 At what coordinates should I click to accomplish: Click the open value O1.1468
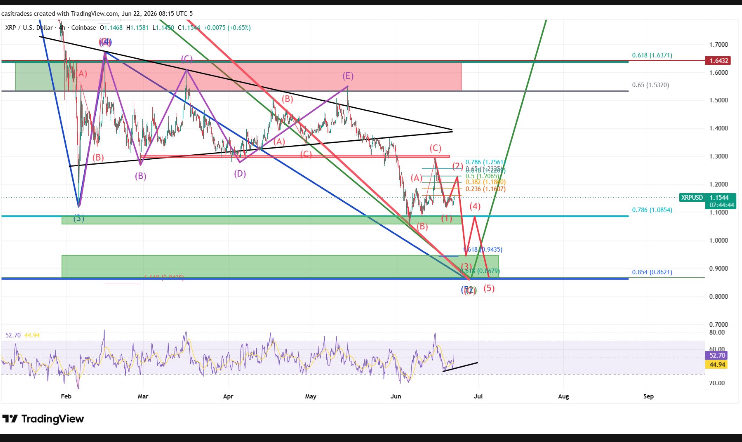tap(110, 28)
